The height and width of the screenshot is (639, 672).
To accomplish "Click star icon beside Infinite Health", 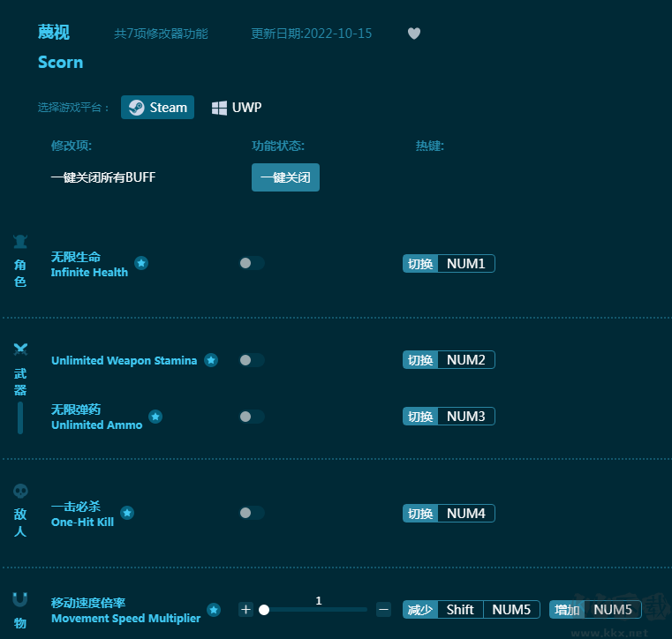I will [x=141, y=263].
